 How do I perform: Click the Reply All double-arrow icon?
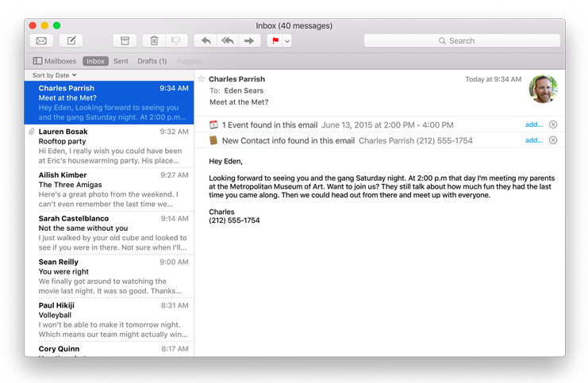[228, 40]
